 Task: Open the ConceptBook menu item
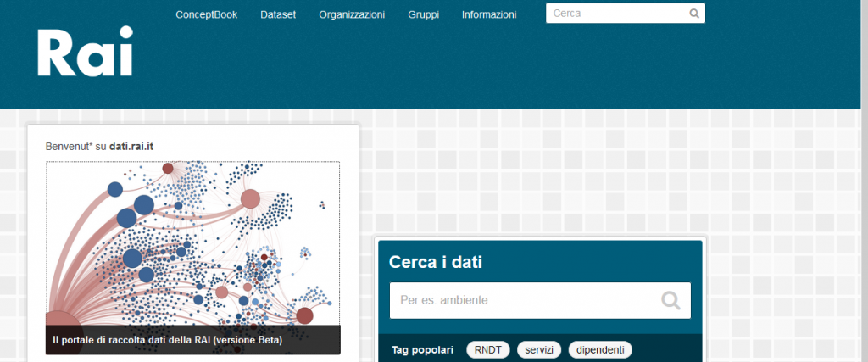coord(207,15)
